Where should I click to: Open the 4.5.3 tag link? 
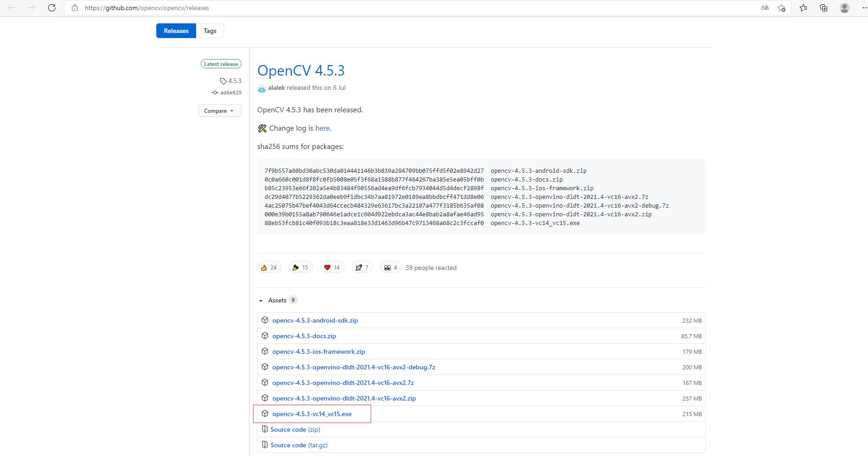coord(235,81)
